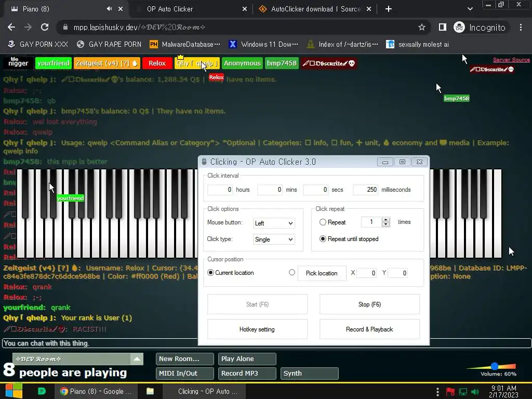Screen dimensions: 532x399
Task: Adjust the piano Volume slider handle
Action: 495,366
